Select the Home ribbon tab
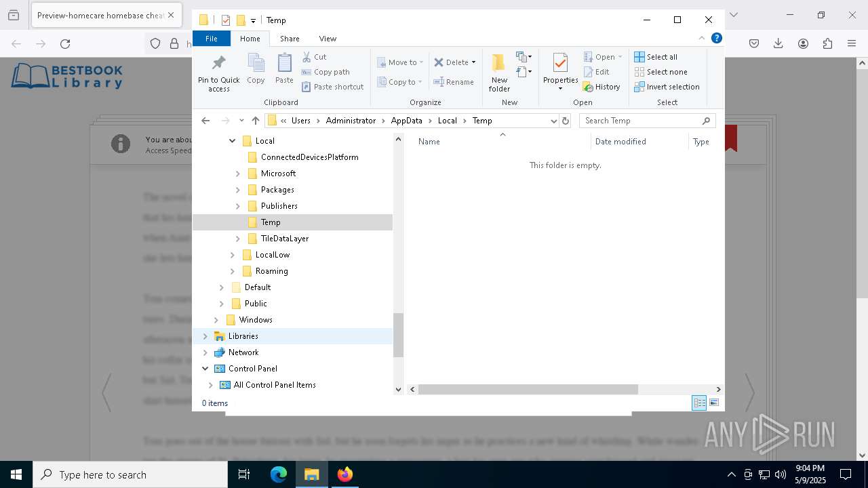Image resolution: width=868 pixels, height=488 pixels. 250,39
